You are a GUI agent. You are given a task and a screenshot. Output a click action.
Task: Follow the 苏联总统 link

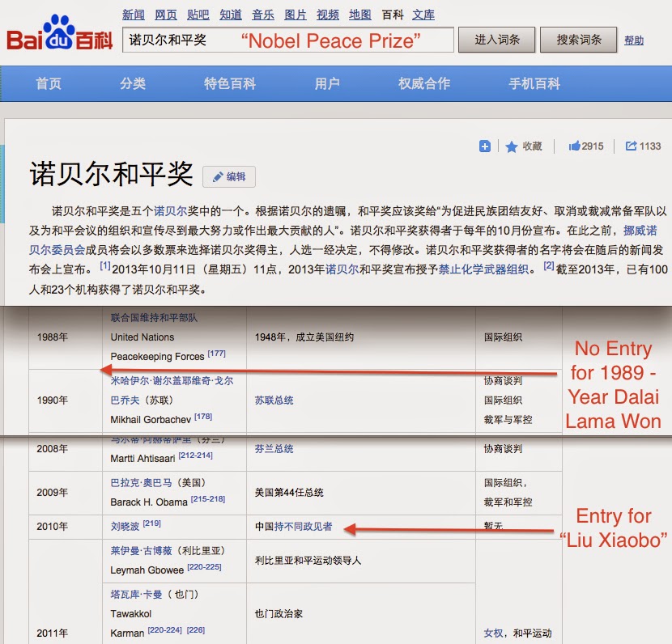(274, 400)
